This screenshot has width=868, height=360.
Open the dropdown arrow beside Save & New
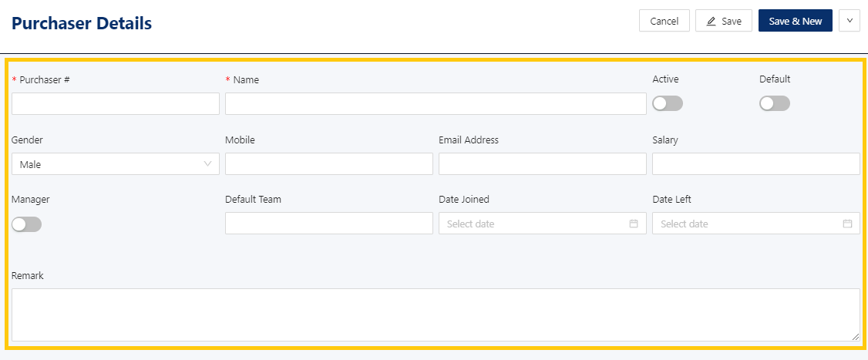point(849,21)
